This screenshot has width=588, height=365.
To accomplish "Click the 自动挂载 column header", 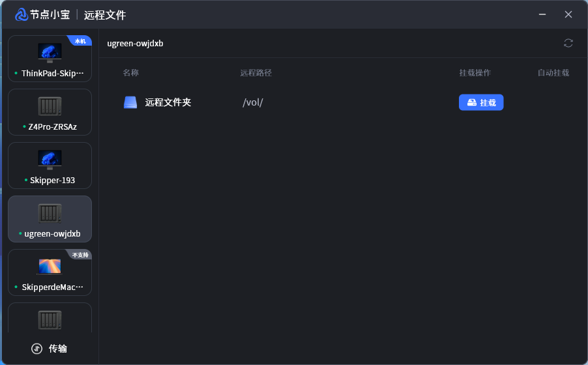I will (553, 73).
